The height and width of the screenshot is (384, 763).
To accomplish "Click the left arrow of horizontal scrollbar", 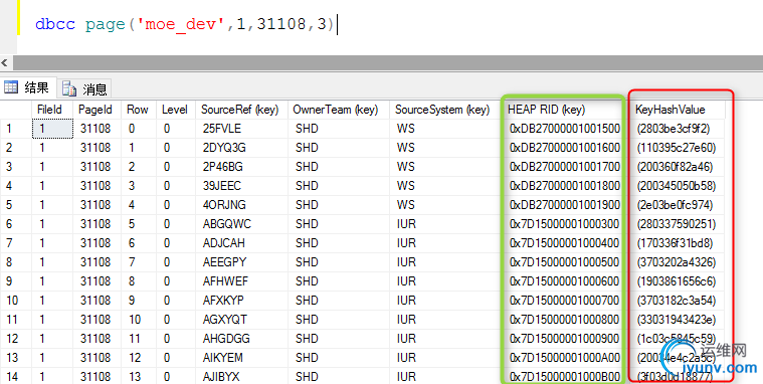I will [x=5, y=62].
